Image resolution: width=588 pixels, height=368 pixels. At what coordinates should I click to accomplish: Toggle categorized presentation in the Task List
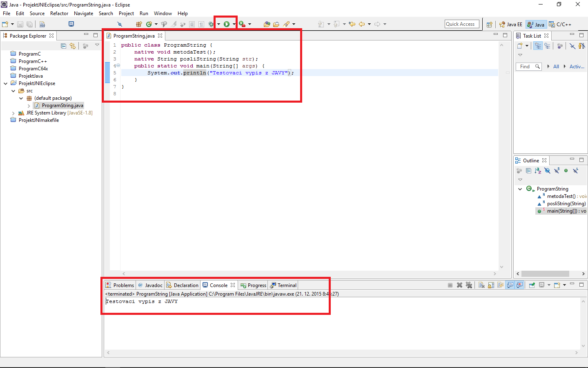[x=538, y=45]
